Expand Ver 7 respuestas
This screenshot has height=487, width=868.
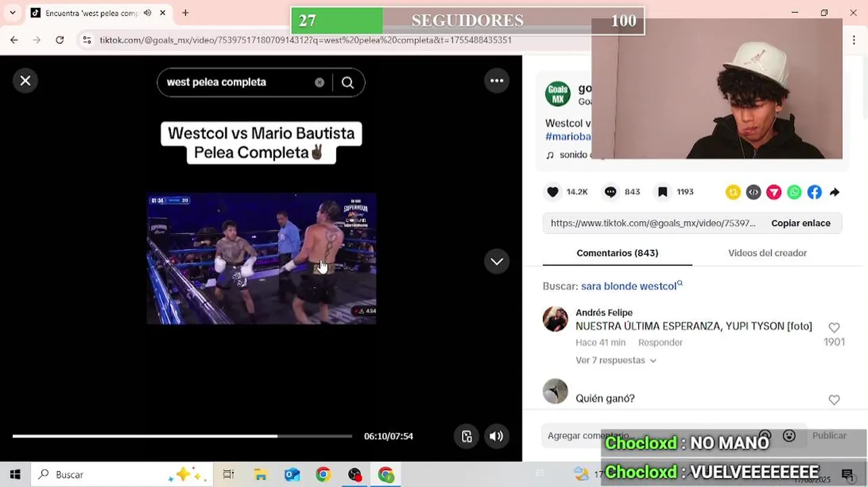(x=615, y=361)
